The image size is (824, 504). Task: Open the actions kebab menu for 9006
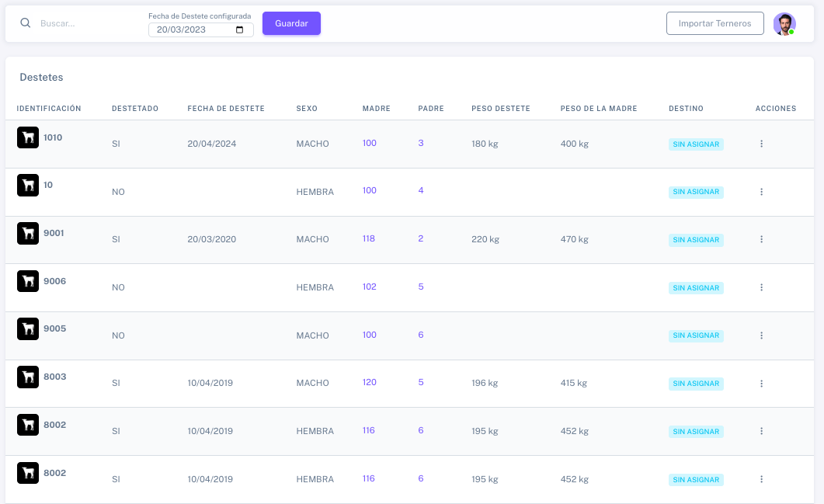pyautogui.click(x=761, y=287)
